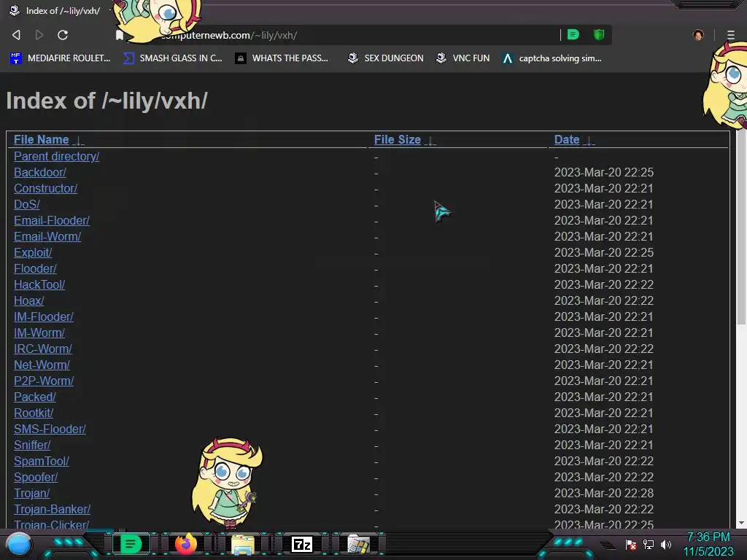
Task: Sort by Date column header
Action: point(567,139)
